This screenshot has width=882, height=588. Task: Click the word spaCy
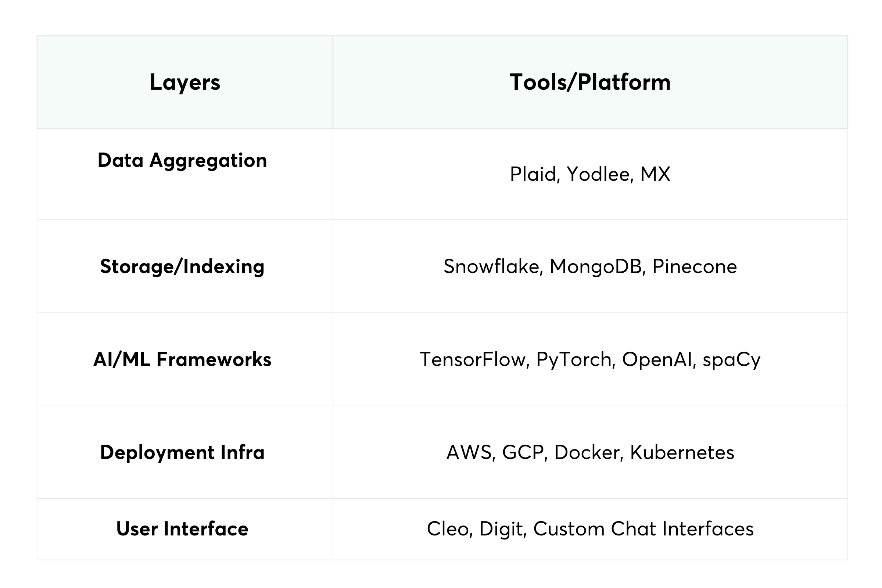pyautogui.click(x=732, y=360)
